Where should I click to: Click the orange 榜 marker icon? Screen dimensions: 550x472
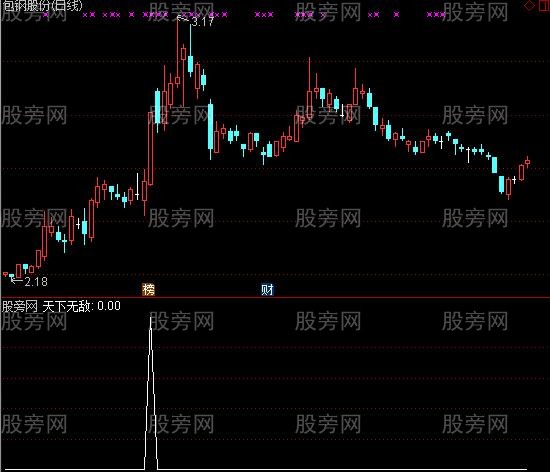148,290
